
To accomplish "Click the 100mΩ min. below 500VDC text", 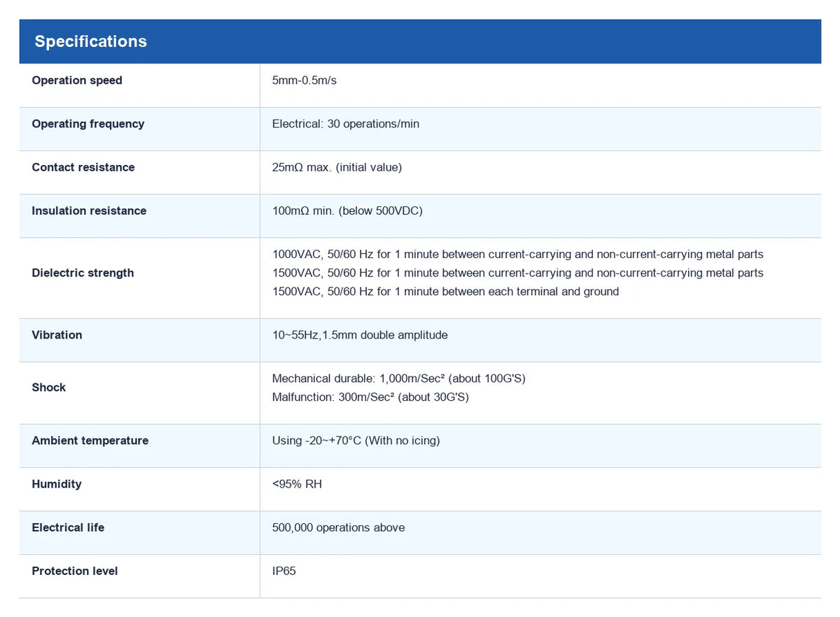I will [x=347, y=211].
